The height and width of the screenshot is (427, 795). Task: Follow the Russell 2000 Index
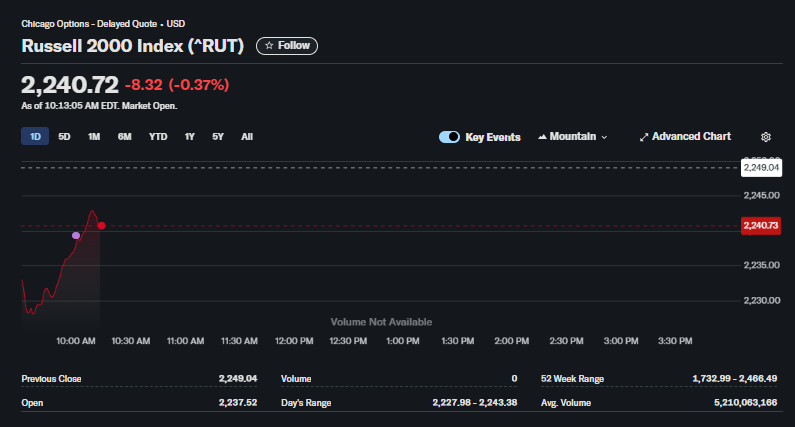[287, 46]
